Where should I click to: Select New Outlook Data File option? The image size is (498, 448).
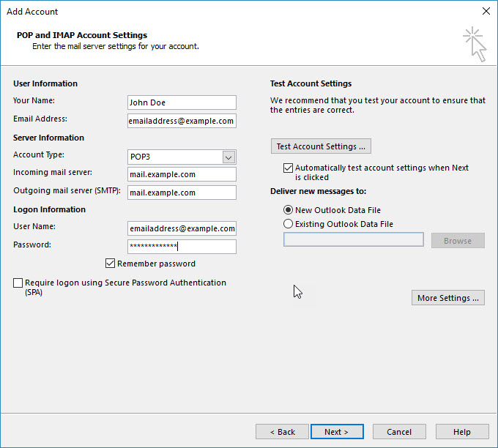[x=288, y=210]
